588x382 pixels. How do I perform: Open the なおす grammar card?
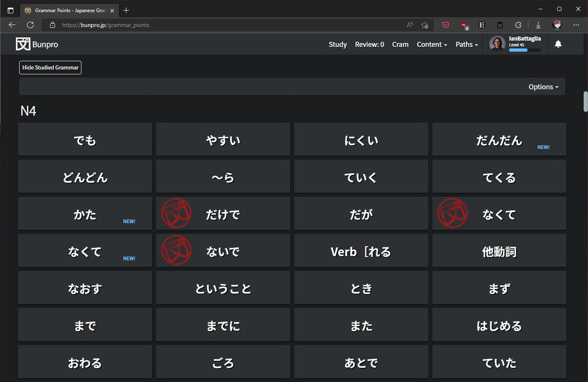[85, 288]
